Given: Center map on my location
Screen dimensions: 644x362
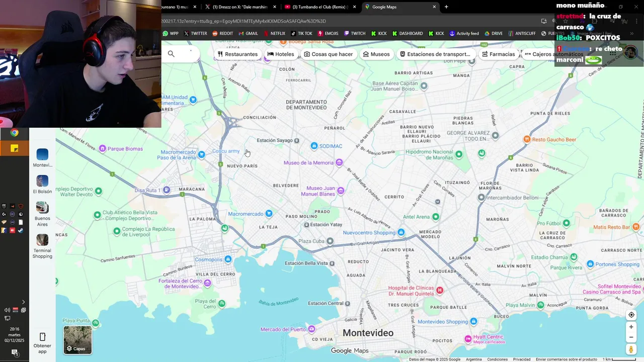Looking at the screenshot, I should 631,315.
